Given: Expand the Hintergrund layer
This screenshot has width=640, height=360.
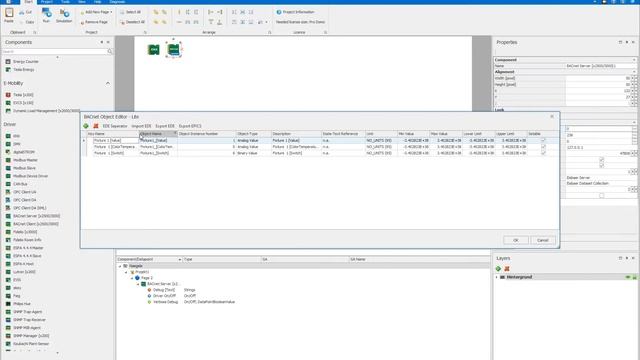Looking at the screenshot, I should 497,277.
